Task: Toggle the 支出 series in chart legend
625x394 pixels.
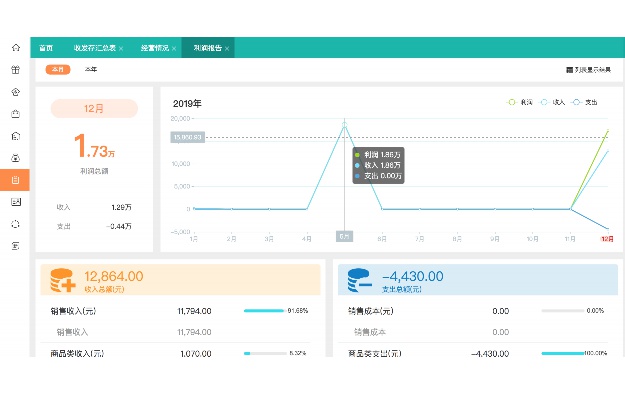Action: point(584,102)
